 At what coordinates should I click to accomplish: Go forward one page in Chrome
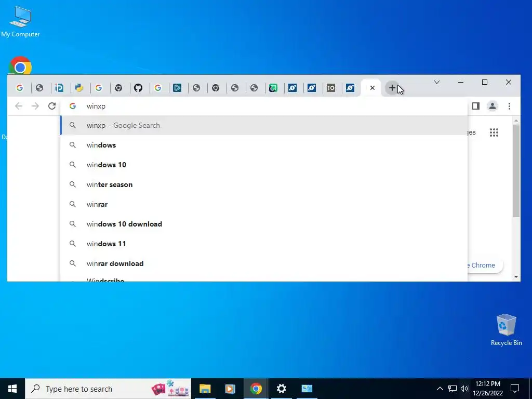pyautogui.click(x=35, y=106)
